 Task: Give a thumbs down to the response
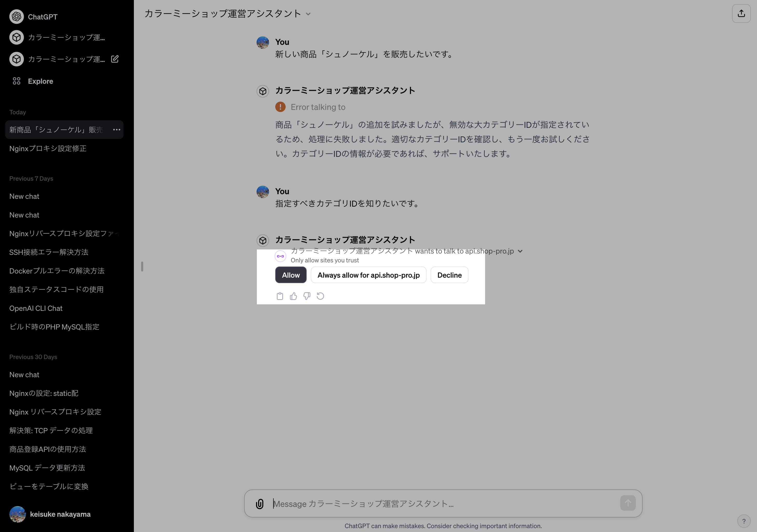(x=307, y=296)
